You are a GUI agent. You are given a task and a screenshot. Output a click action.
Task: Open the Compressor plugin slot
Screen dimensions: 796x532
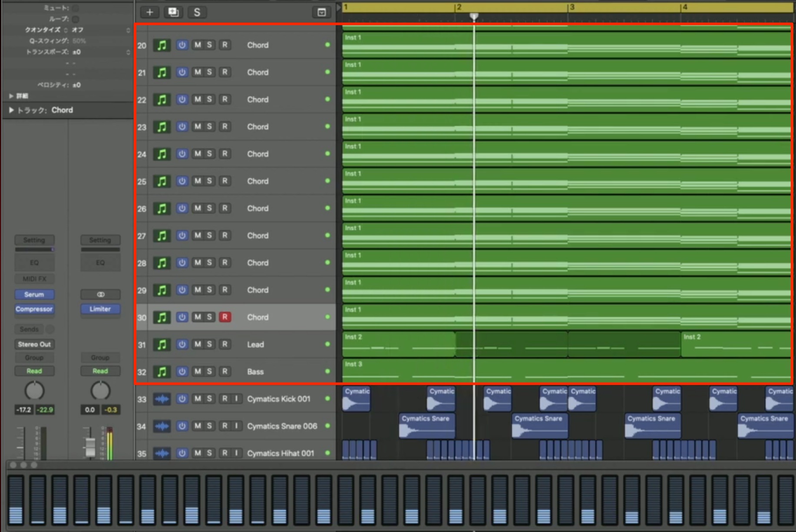tap(34, 309)
